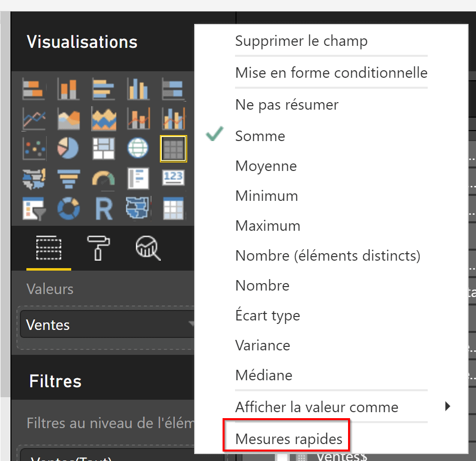
Task: Open the Ventes field dropdown arrow
Action: tap(191, 324)
